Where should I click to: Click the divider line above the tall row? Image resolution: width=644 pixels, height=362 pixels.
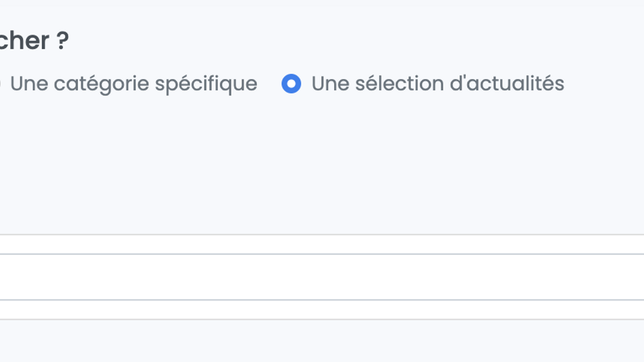coord(322,254)
